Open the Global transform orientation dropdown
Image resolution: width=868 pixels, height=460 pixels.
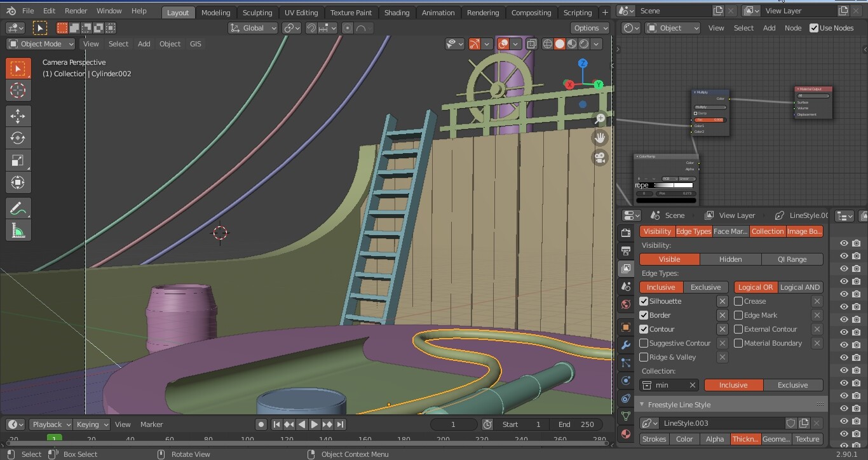click(x=253, y=28)
